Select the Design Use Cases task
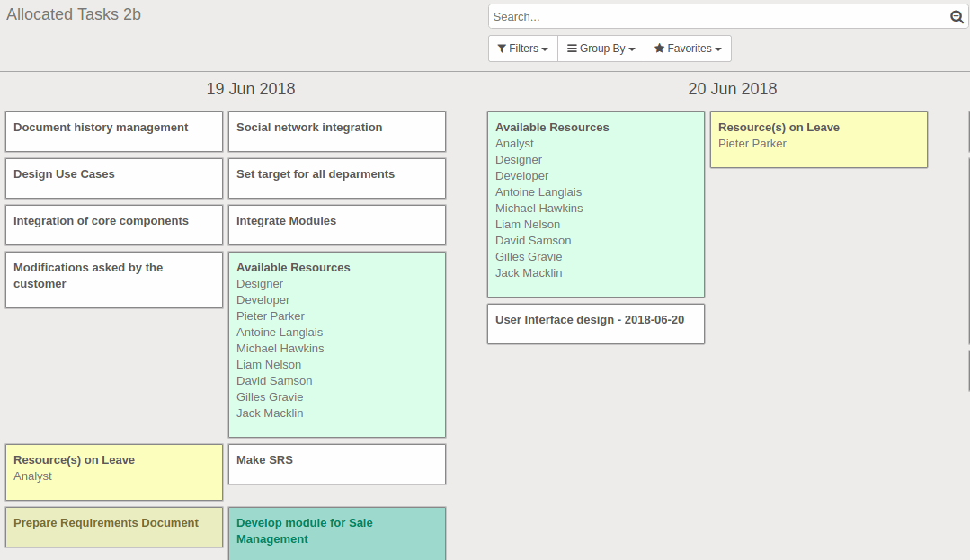Image resolution: width=970 pixels, height=560 pixels. tap(113, 178)
